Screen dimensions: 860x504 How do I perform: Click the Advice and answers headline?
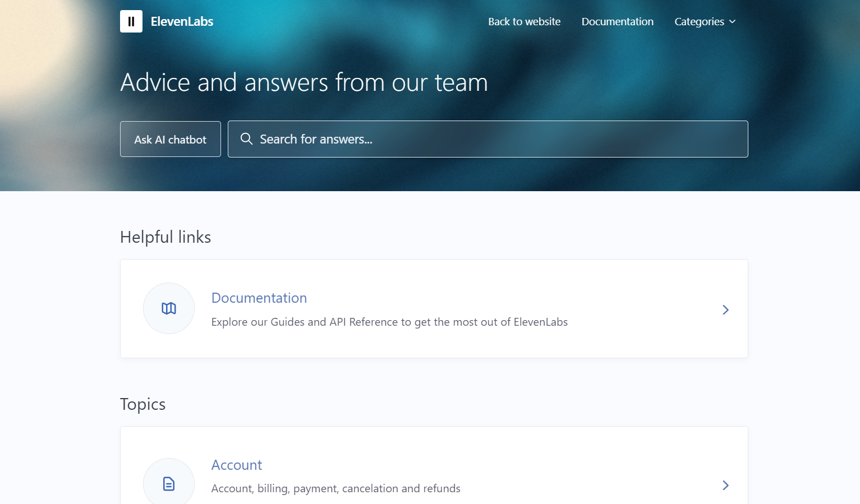(304, 82)
